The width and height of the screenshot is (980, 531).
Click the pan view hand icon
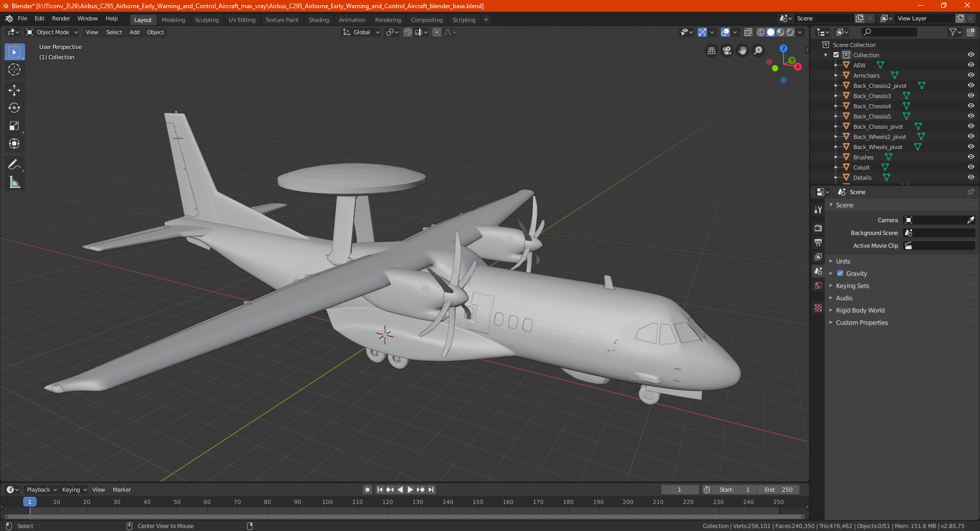coord(743,51)
